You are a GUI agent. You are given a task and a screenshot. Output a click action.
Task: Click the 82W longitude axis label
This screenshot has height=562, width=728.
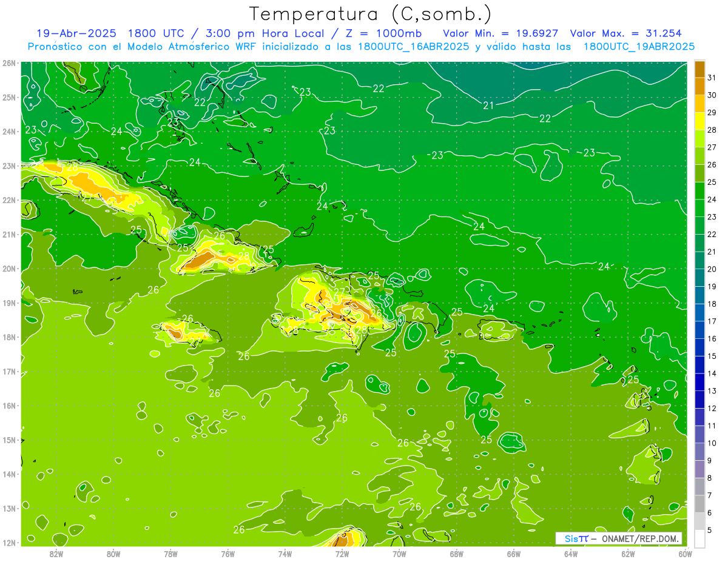click(56, 554)
